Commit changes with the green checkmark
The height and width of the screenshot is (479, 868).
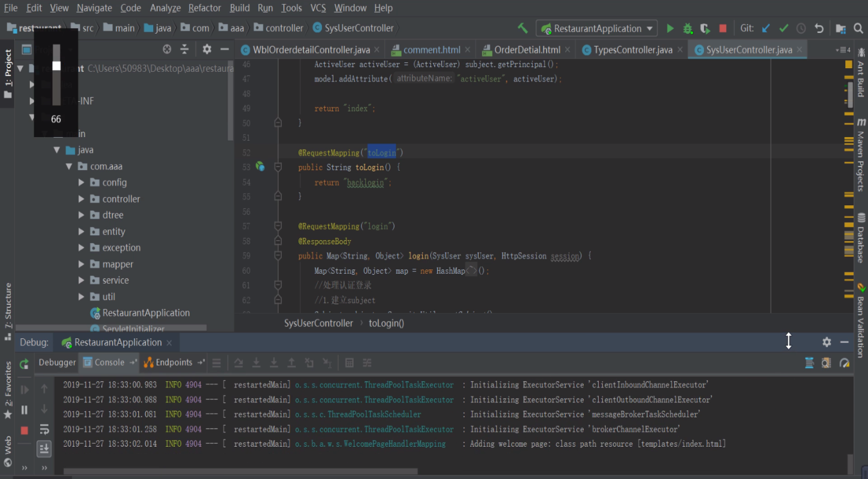[783, 28]
